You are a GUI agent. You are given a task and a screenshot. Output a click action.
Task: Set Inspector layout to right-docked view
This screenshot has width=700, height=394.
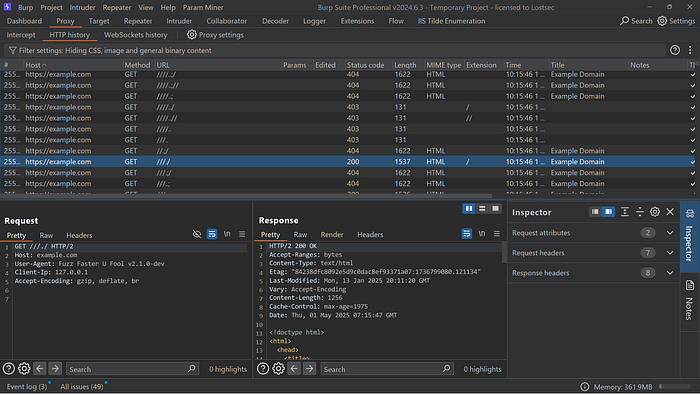click(608, 212)
